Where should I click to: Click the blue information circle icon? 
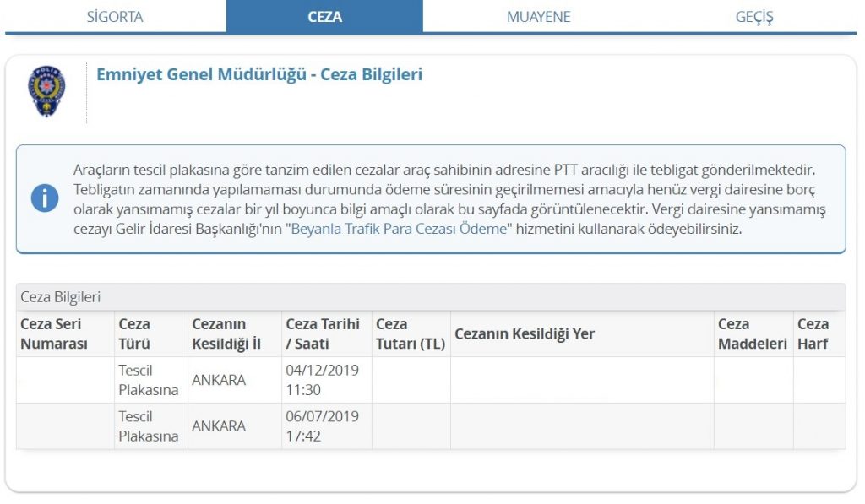[x=45, y=198]
